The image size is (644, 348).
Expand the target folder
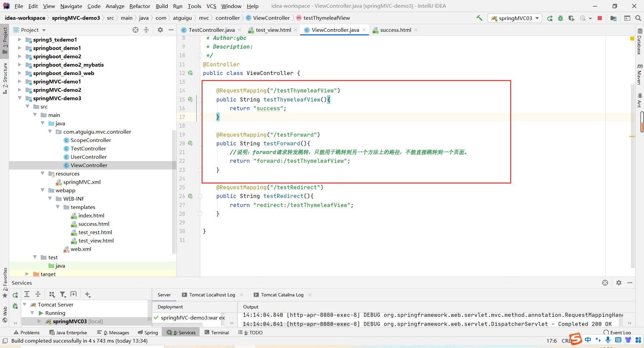[27, 274]
